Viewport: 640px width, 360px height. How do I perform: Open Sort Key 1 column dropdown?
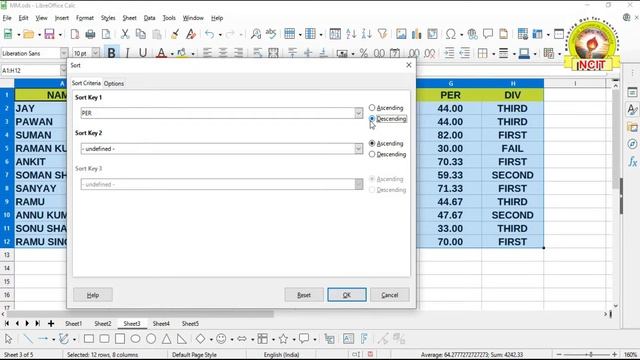[x=358, y=113]
